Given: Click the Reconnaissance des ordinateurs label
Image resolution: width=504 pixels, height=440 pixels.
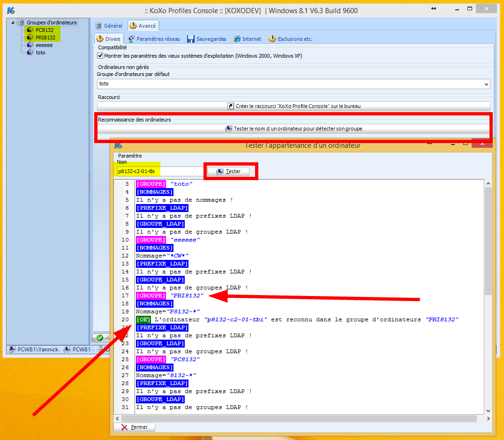Looking at the screenshot, I should click(135, 120).
